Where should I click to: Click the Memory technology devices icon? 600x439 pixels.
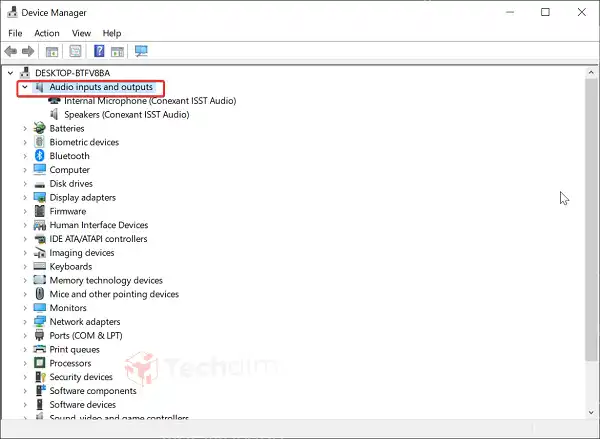(x=39, y=280)
